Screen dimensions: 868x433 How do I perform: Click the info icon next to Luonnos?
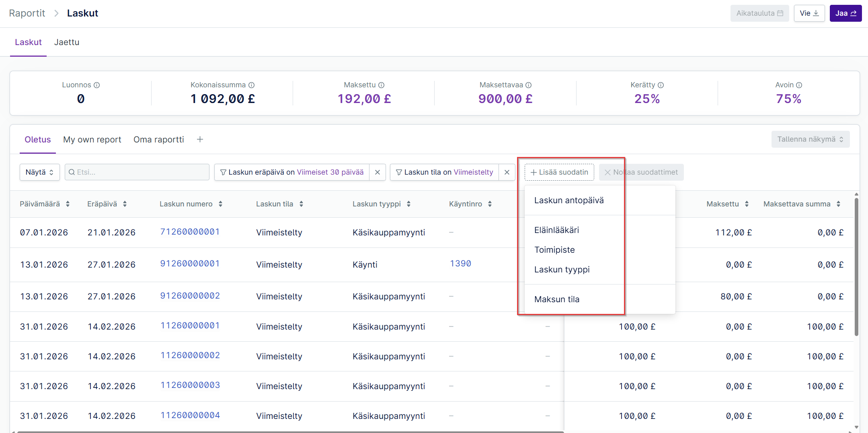pos(97,85)
